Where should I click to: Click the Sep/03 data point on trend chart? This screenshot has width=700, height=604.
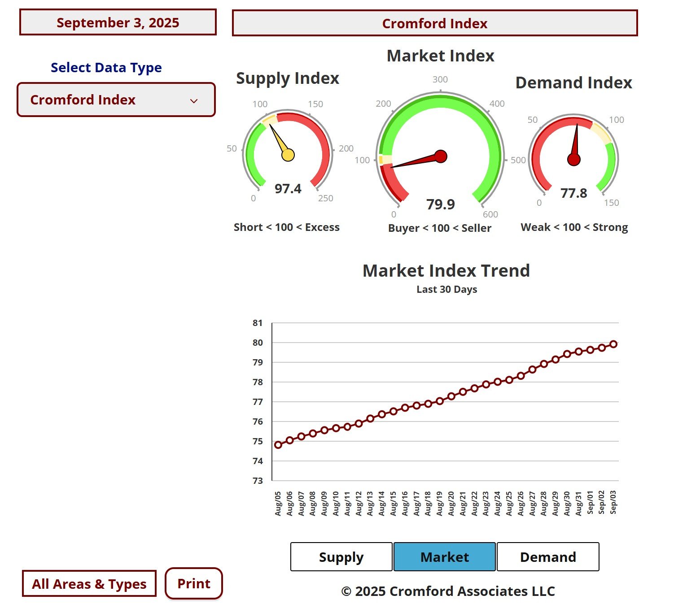[613, 344]
